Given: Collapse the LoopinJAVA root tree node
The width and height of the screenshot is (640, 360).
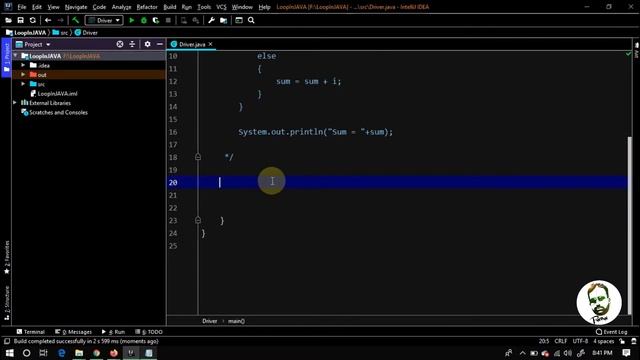Looking at the screenshot, I should click(16, 56).
